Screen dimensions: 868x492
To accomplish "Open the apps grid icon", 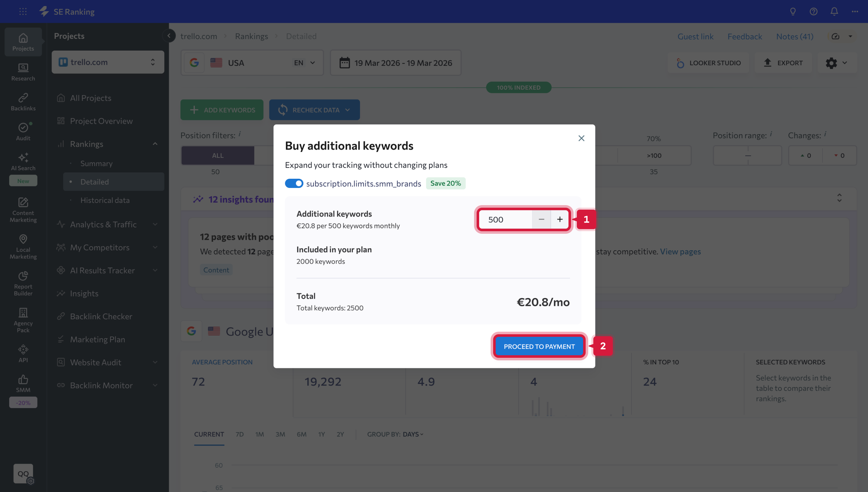I will pos(23,11).
